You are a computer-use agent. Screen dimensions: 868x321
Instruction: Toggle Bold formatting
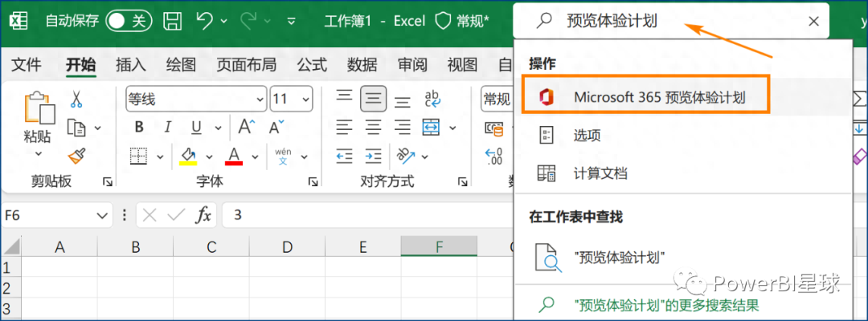139,128
